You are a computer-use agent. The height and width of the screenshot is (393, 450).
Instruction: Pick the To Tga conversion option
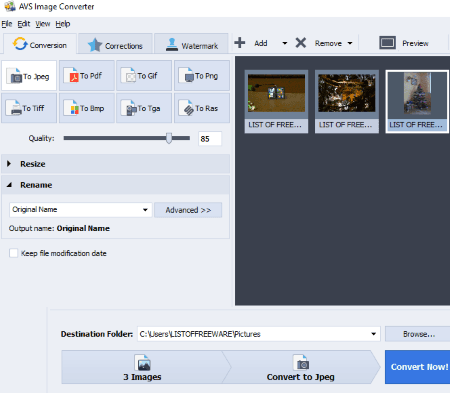tap(144, 108)
